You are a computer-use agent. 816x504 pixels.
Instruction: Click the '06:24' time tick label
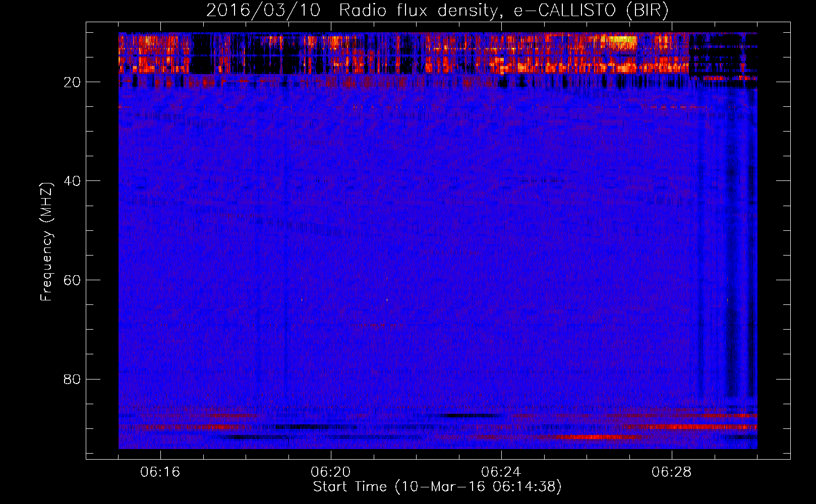[501, 472]
